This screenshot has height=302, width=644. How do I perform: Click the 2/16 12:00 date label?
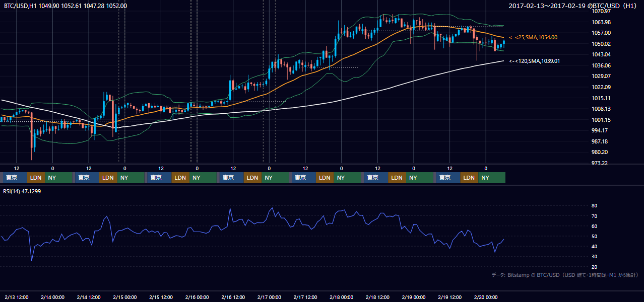[233, 297]
